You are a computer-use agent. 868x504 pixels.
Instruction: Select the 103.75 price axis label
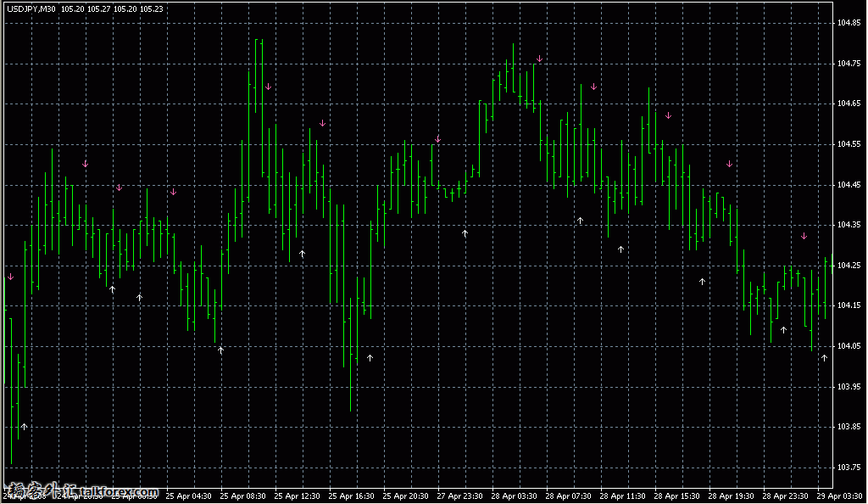(x=849, y=468)
